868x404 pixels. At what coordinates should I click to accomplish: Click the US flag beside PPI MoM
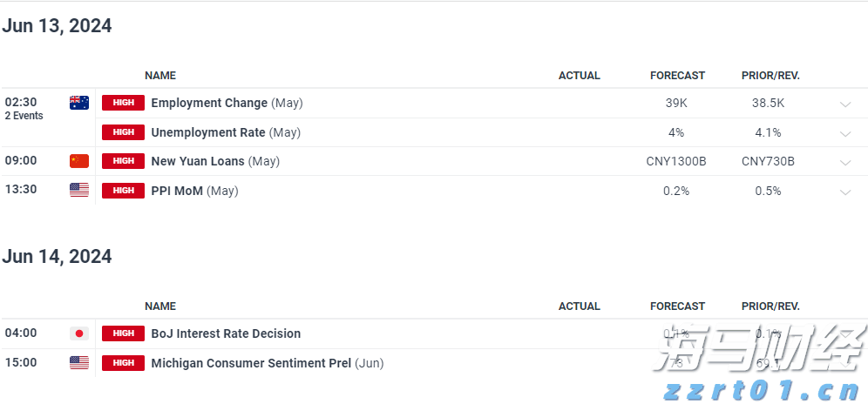click(x=79, y=191)
